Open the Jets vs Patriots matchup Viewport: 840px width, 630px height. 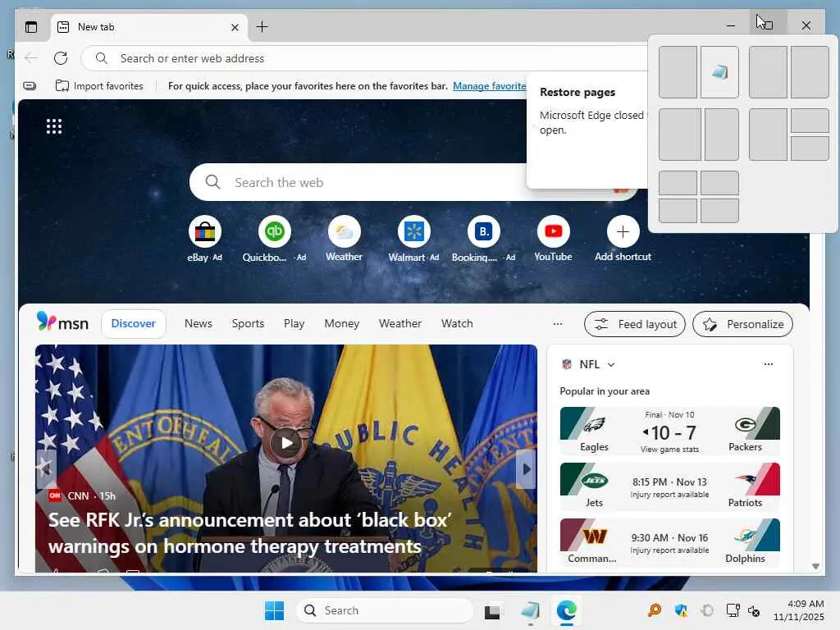tap(669, 487)
